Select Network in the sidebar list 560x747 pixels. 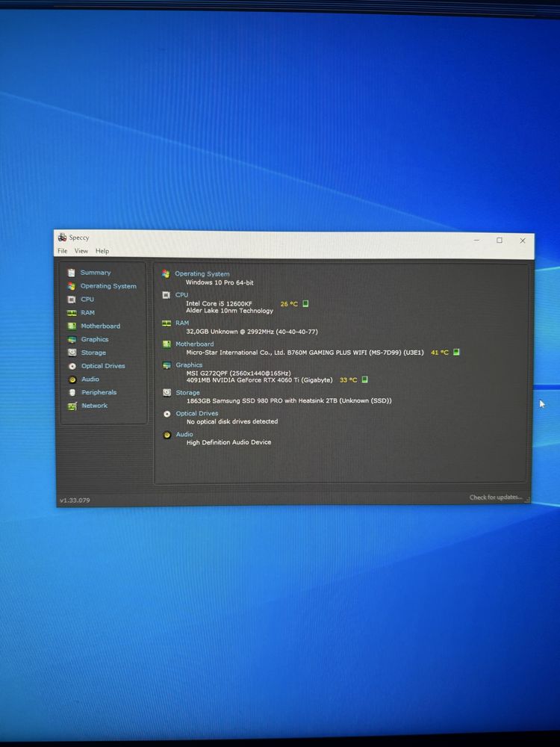94,406
